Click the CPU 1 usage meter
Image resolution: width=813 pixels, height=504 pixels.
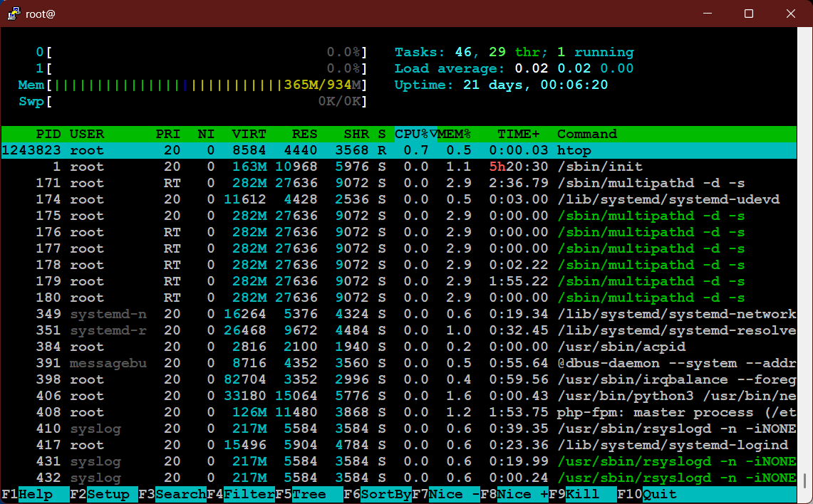pos(201,68)
